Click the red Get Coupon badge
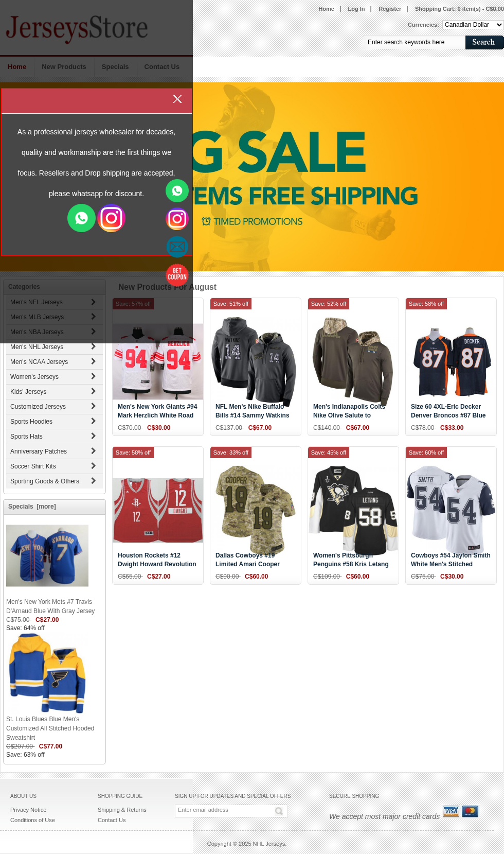 [x=177, y=275]
